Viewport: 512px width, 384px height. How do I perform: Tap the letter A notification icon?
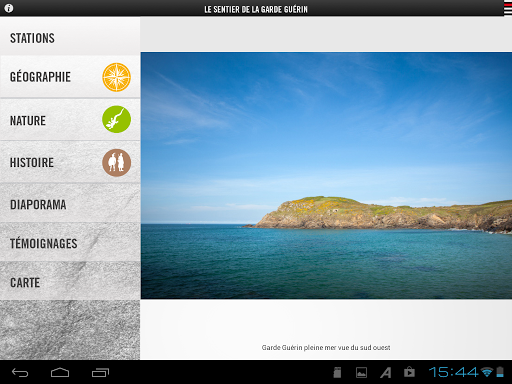pos(386,372)
